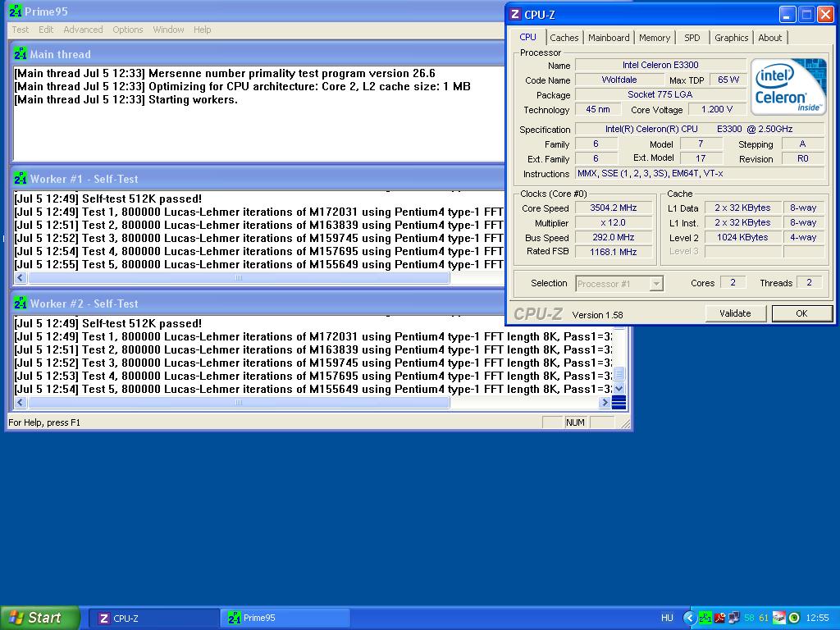Viewport: 840px width, 630px height.
Task: Click the Technology value 45 nm
Action: coord(598,109)
